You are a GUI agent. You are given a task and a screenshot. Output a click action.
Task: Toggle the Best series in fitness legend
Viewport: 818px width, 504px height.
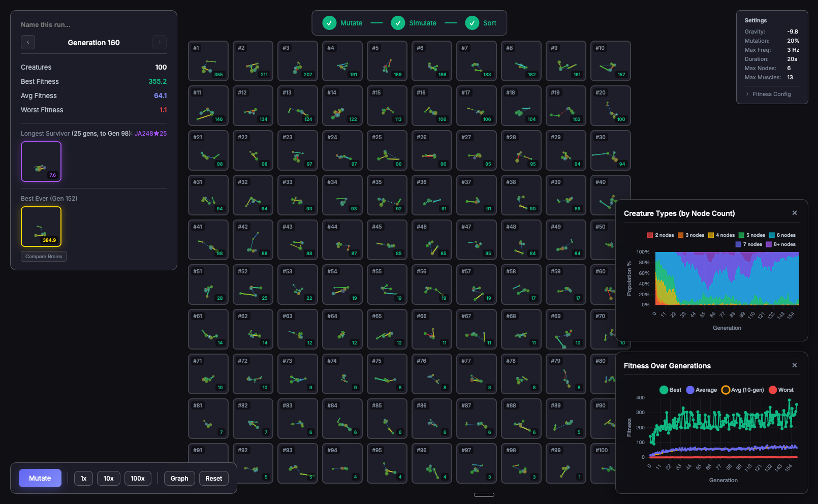(670, 390)
